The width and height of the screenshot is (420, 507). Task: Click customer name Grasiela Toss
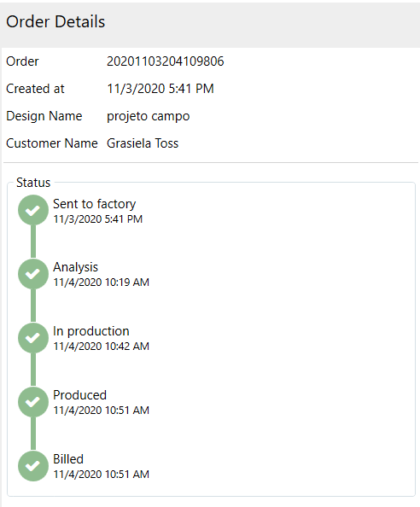coord(143,143)
